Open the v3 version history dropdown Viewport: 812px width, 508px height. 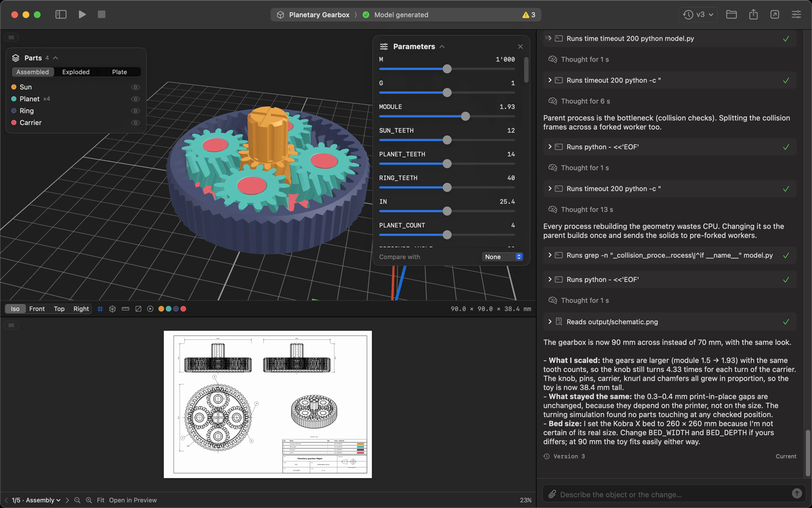[x=698, y=15]
